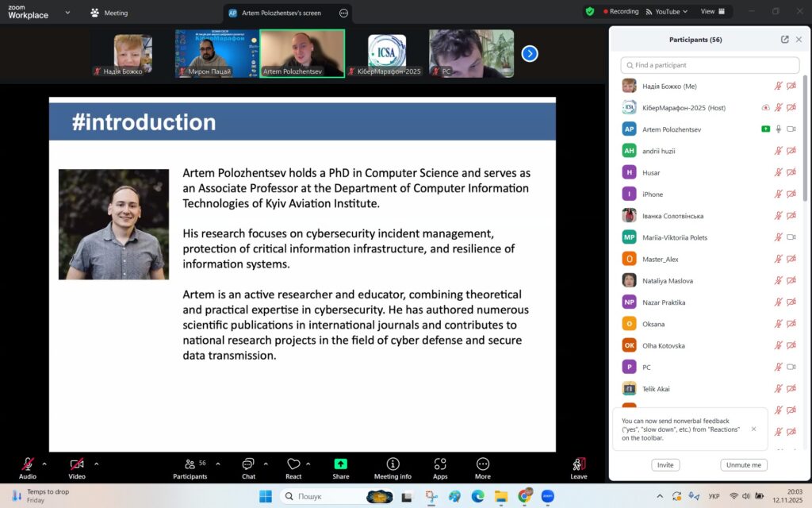Open the View dropdown menu
Viewport: 812px width, 508px height.
711,12
